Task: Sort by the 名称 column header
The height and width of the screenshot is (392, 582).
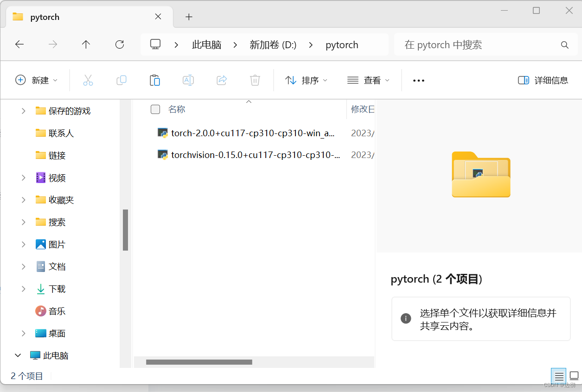Action: (x=177, y=109)
